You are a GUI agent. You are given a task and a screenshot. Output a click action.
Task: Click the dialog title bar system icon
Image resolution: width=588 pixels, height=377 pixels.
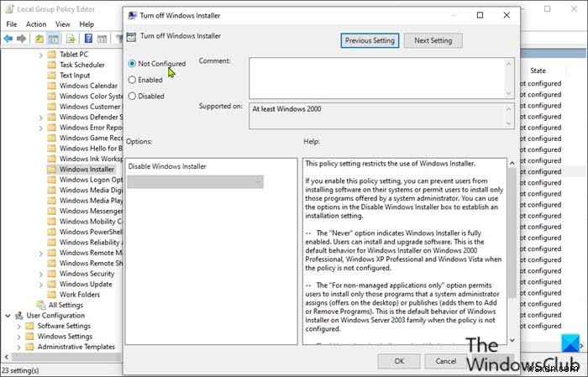pyautogui.click(x=132, y=15)
